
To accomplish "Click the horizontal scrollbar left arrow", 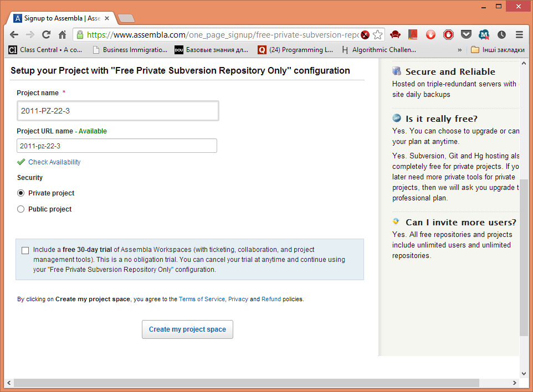I will [9, 383].
